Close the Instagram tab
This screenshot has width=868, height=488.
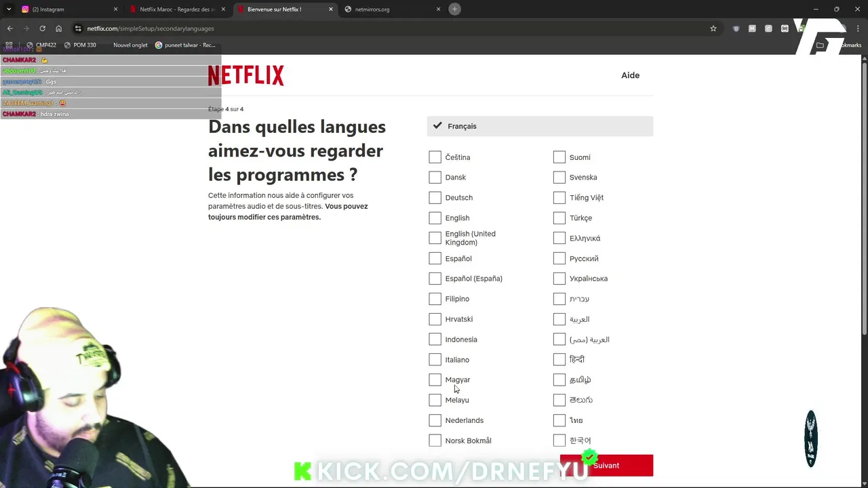tap(115, 9)
